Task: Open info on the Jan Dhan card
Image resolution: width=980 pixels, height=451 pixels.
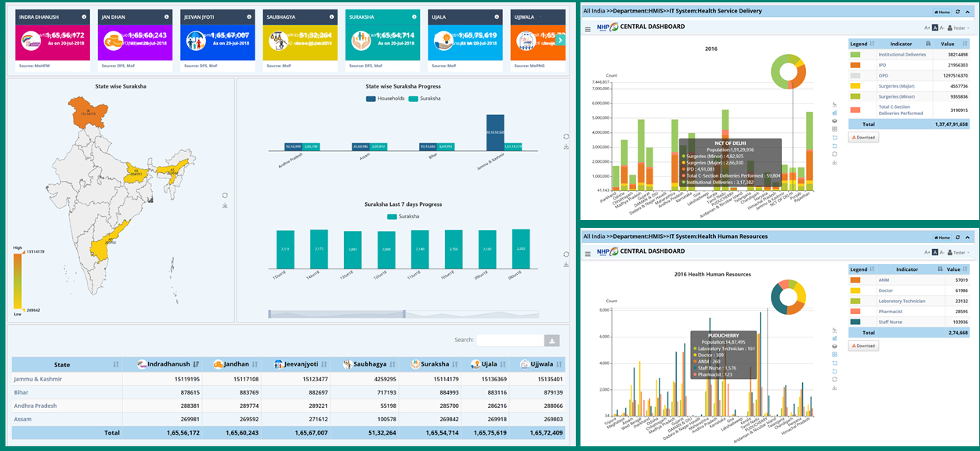Action: coord(166,16)
